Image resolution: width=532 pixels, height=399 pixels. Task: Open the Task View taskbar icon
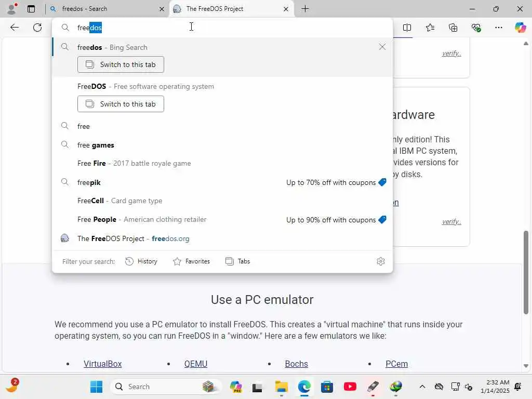[x=257, y=387]
